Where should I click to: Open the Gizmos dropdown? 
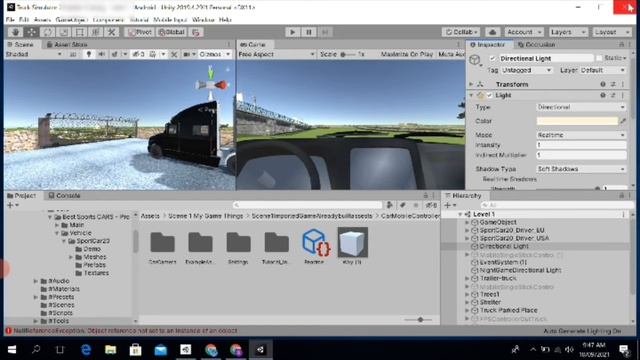pyautogui.click(x=214, y=54)
